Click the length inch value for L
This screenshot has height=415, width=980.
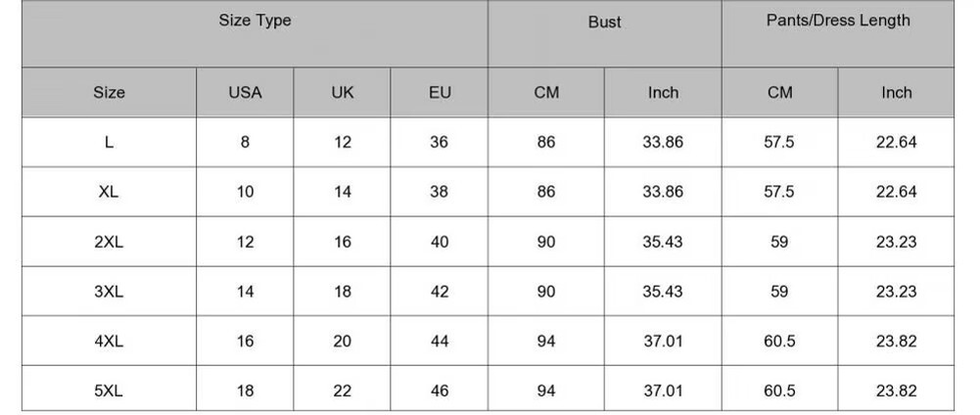[x=896, y=142]
